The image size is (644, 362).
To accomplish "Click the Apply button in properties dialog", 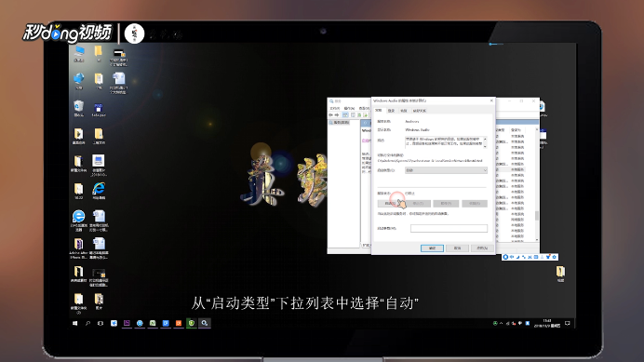I will point(482,248).
